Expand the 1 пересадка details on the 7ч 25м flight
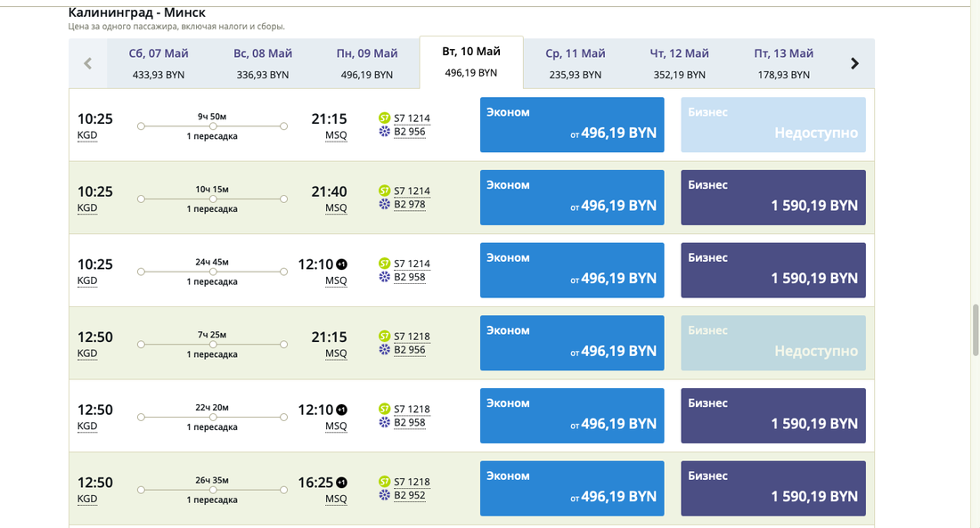Image resolution: width=980 pixels, height=528 pixels. click(x=212, y=354)
